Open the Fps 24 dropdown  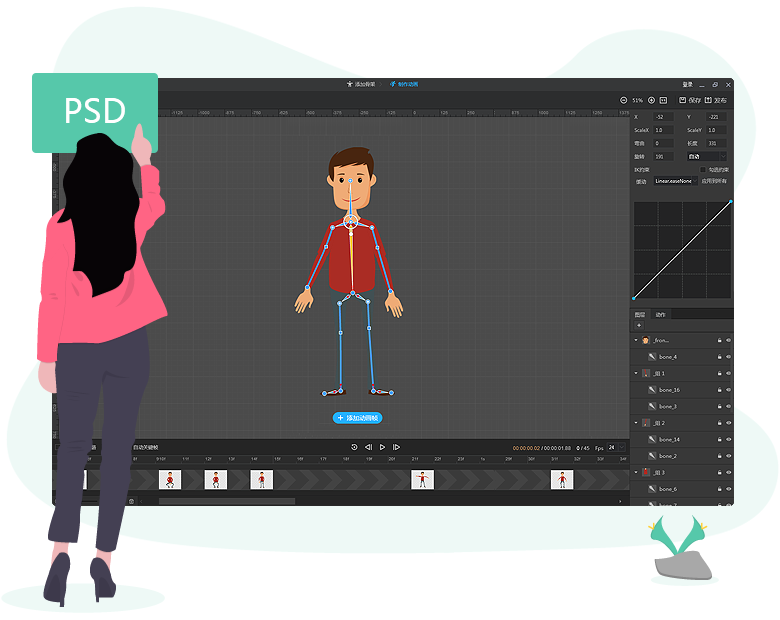pyautogui.click(x=612, y=448)
